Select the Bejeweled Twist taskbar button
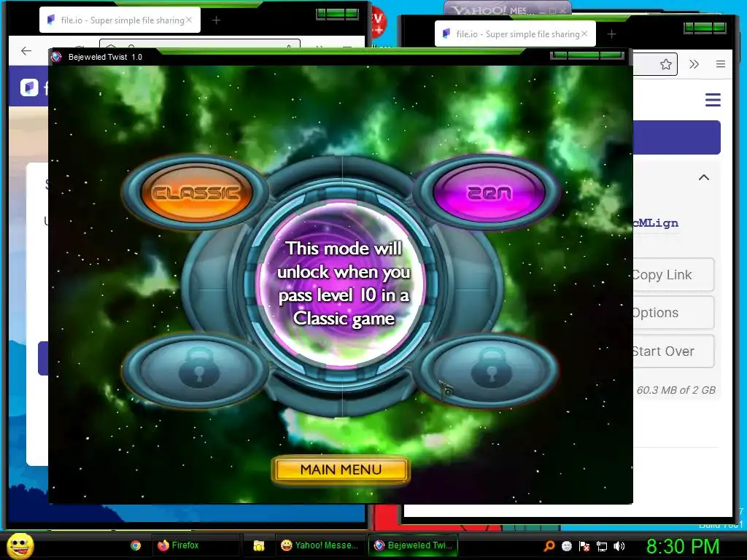The image size is (747, 560). pos(413,545)
